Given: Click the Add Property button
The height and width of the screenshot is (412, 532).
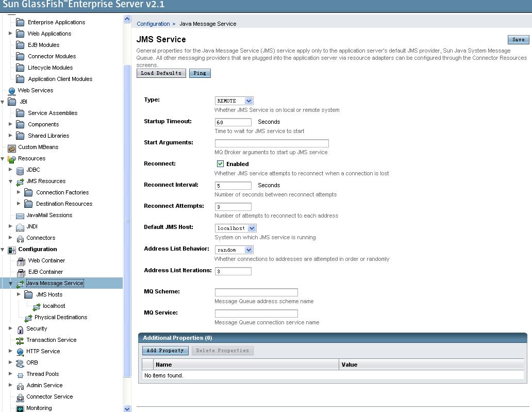Looking at the screenshot, I should click(165, 351).
